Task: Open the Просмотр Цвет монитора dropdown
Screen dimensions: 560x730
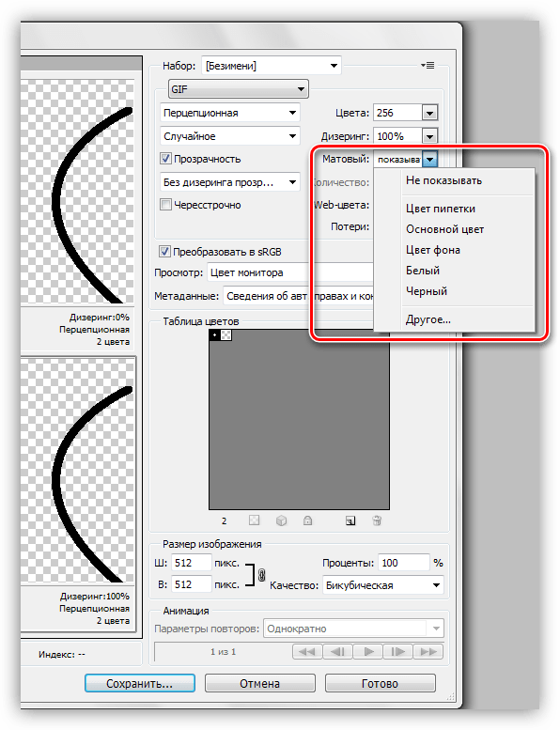Action: coord(290,272)
